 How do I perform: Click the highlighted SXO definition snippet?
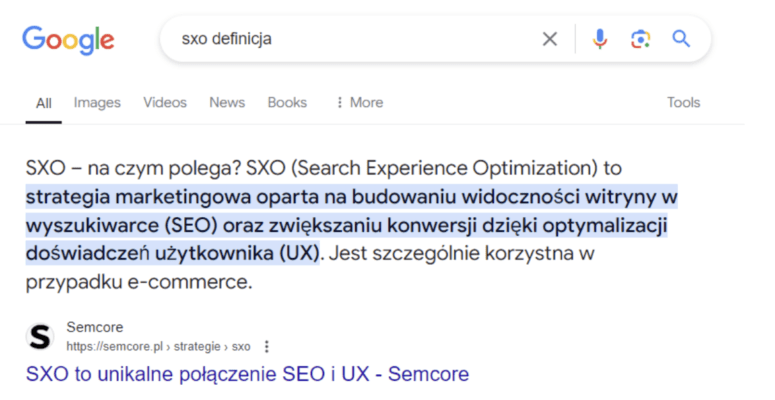350,225
